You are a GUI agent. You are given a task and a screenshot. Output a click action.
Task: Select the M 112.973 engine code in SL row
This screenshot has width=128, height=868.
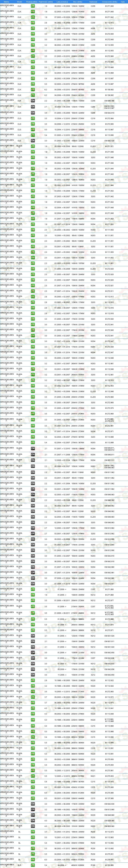(x=110, y=832)
